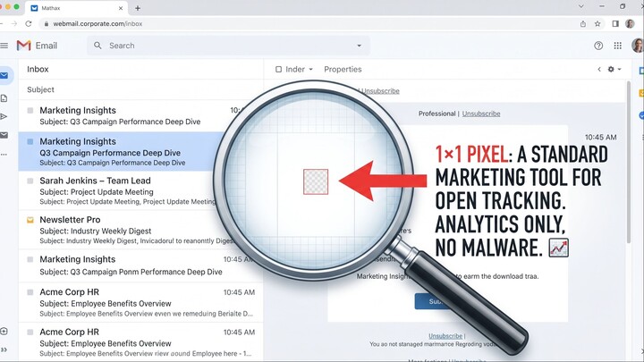Viewport: 644px width, 362px height.
Task: Expand the settings gear dropdown arrow
Action: coord(619,70)
